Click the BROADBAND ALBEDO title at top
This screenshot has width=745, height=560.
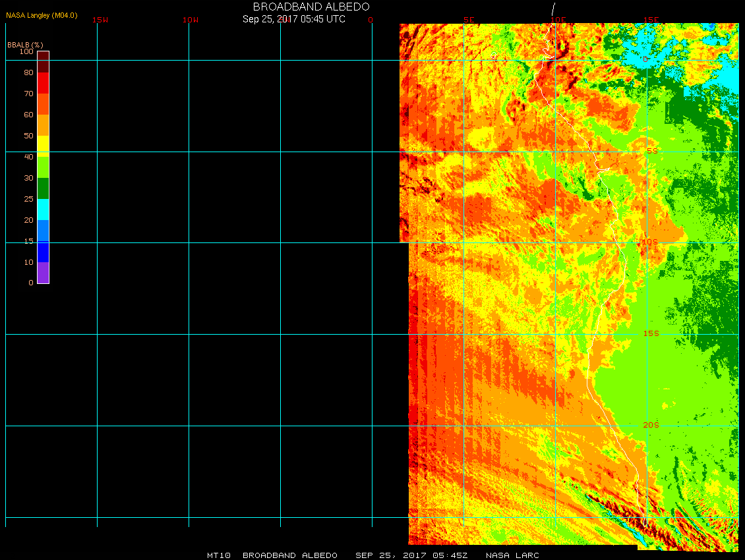[x=311, y=7]
